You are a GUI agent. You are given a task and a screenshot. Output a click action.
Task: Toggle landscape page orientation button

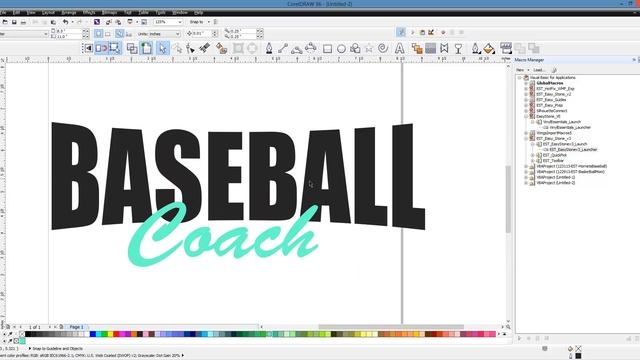tap(108, 34)
